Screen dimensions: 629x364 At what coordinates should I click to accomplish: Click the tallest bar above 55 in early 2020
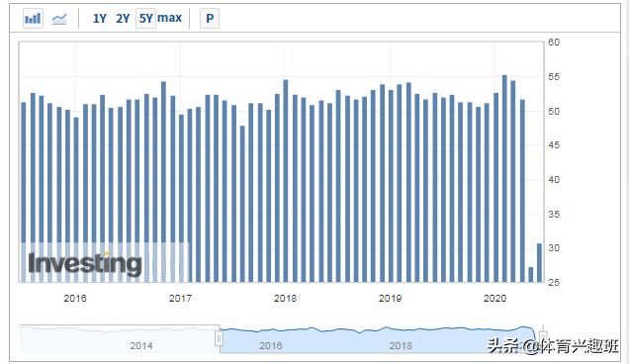tap(504, 179)
